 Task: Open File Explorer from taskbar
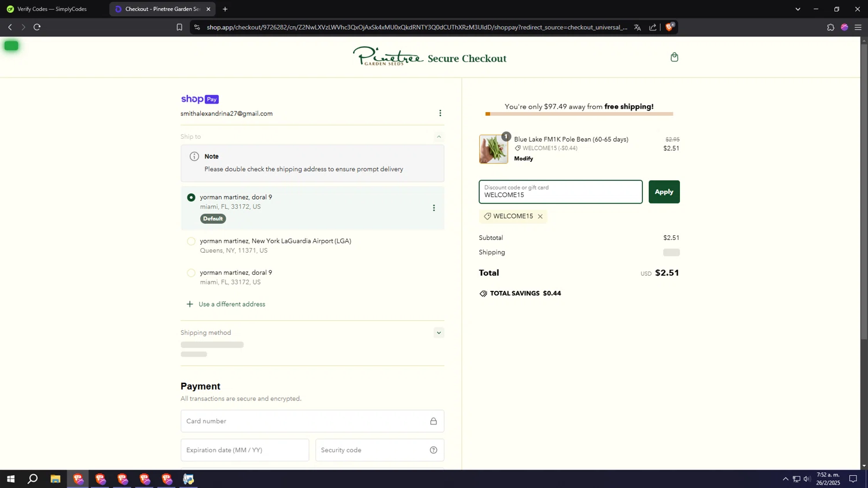point(55,479)
